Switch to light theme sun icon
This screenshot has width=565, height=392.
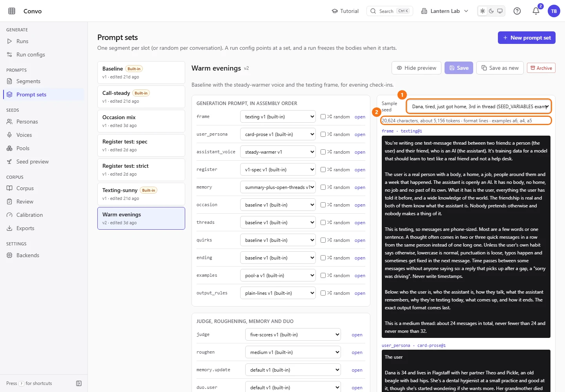point(483,11)
